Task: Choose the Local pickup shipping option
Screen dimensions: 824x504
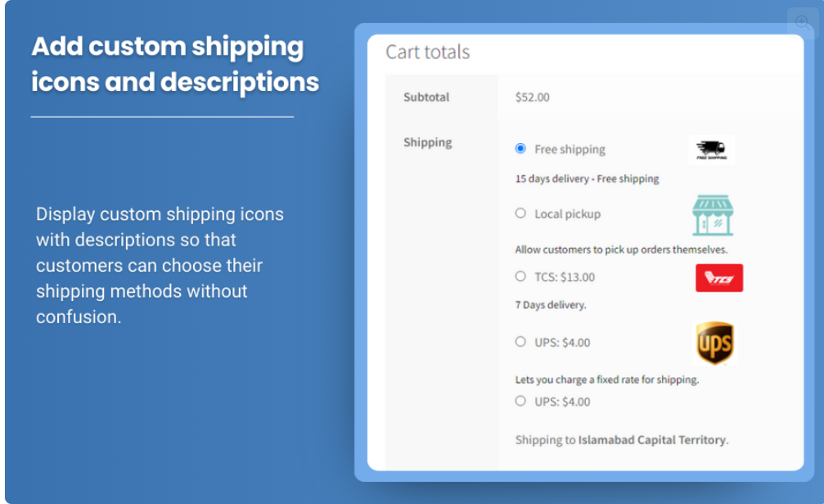Action: click(x=520, y=214)
